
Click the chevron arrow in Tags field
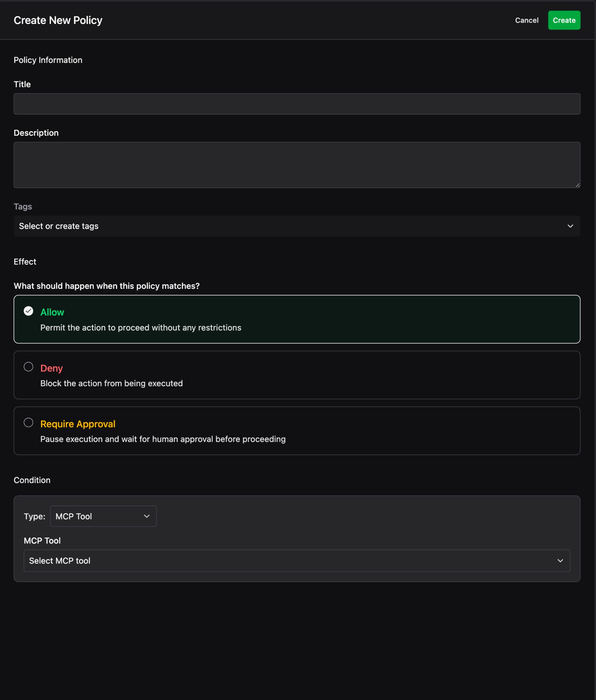[570, 226]
